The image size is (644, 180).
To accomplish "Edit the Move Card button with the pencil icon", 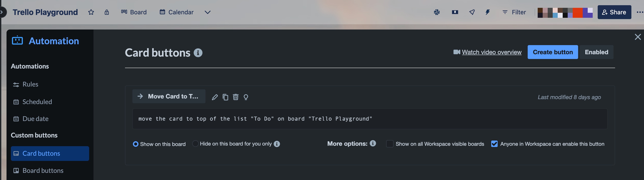I will [x=215, y=97].
